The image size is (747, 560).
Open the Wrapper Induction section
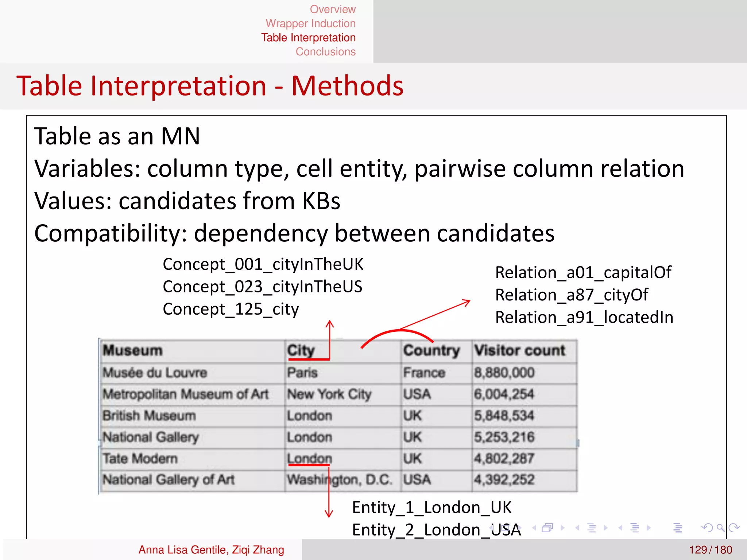[x=310, y=23]
